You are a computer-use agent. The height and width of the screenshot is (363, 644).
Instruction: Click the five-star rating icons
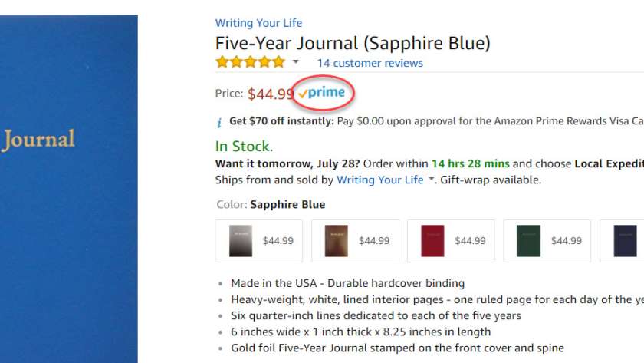tap(249, 62)
